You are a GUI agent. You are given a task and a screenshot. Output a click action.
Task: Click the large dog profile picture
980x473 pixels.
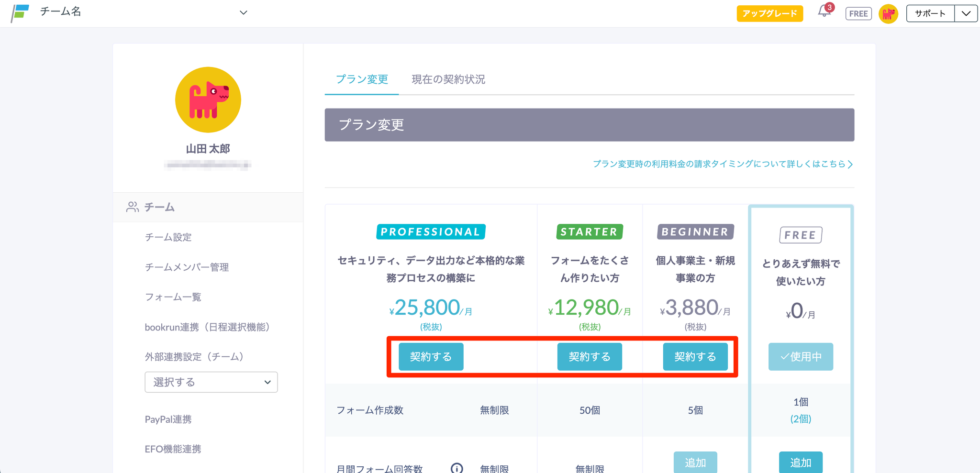208,100
